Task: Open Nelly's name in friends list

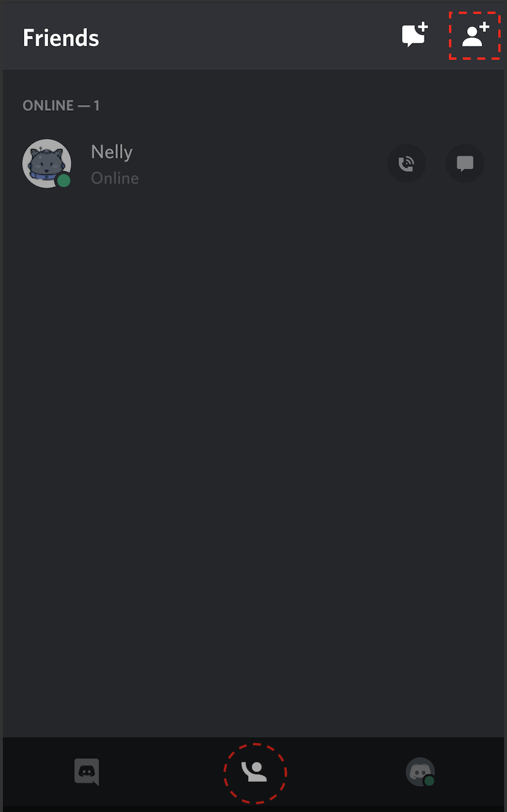Action: click(x=112, y=152)
